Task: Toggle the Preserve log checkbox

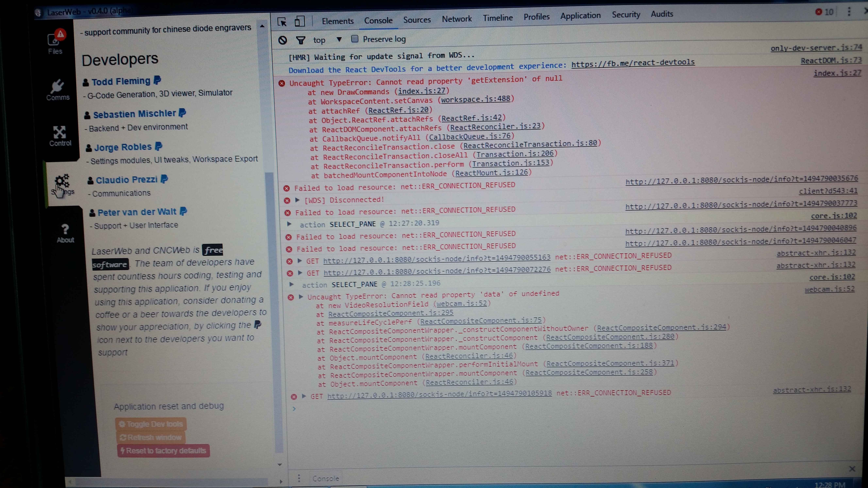Action: click(x=354, y=39)
